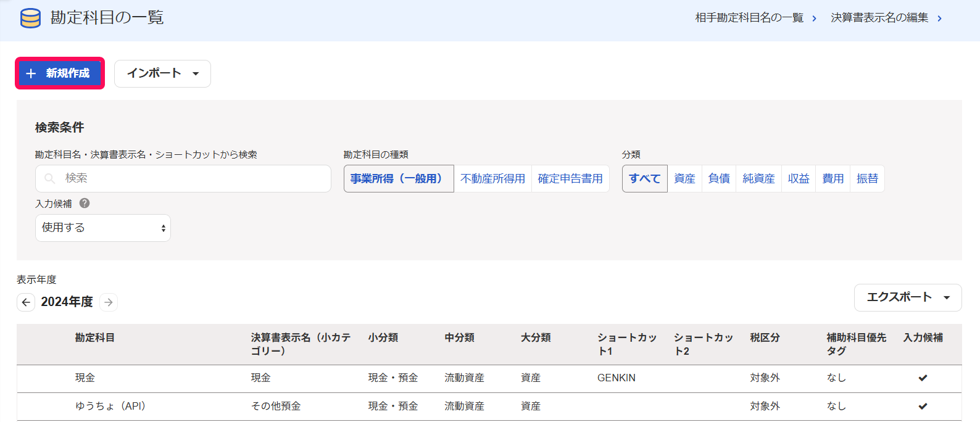Click the GENKIN shortcut cell
Viewport: 980px width, 422px height.
617,378
